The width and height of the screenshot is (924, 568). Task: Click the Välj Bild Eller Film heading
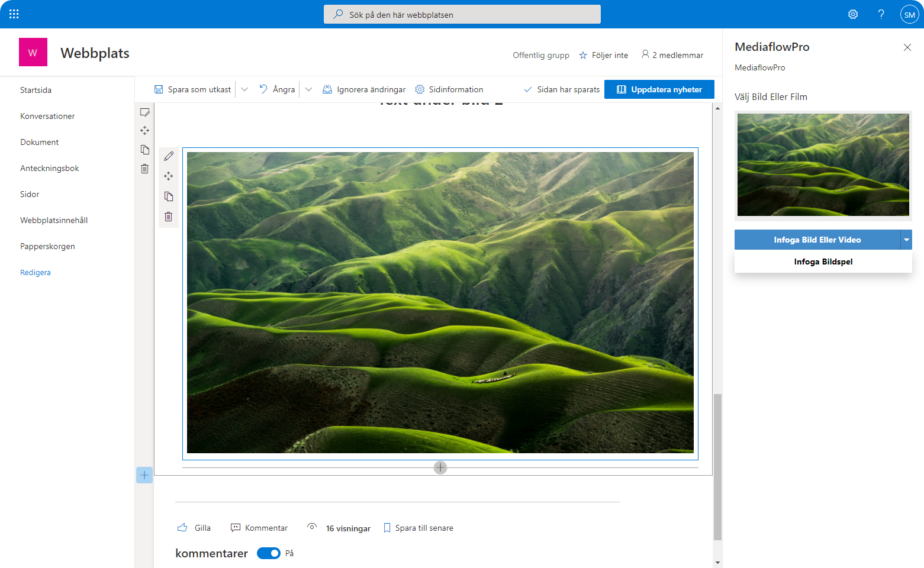771,97
